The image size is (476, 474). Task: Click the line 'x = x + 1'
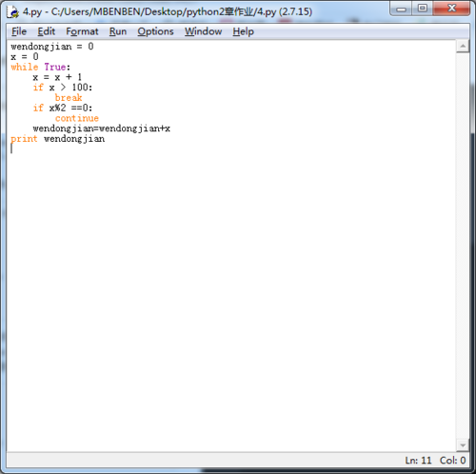[57, 77]
